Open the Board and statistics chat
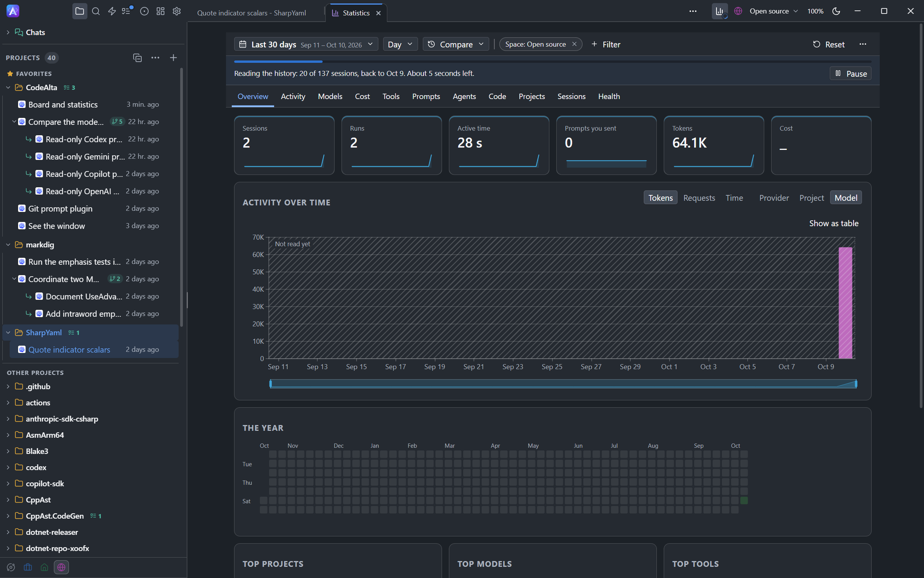The height and width of the screenshot is (578, 924). (x=90, y=105)
